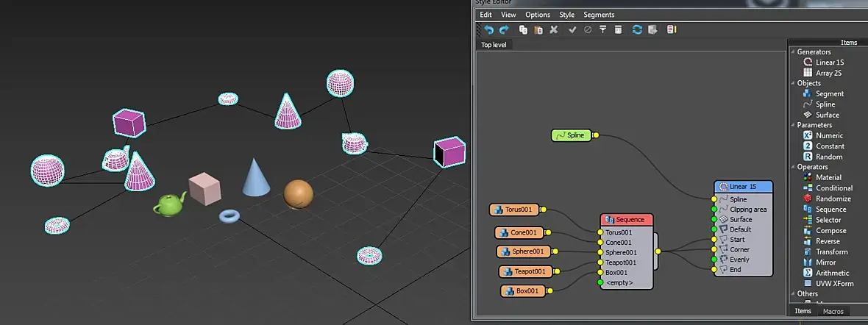This screenshot has width=868, height=325.
Task: Open the View menu
Action: (508, 15)
